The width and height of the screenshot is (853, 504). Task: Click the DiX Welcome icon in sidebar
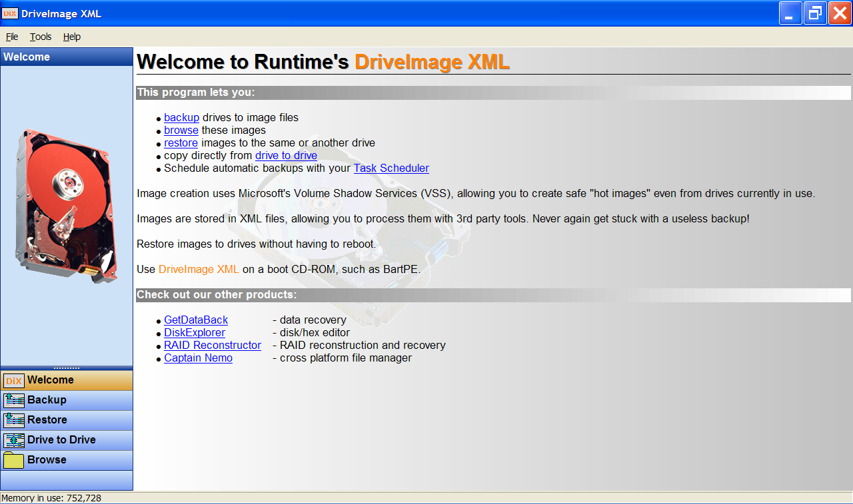(x=14, y=381)
